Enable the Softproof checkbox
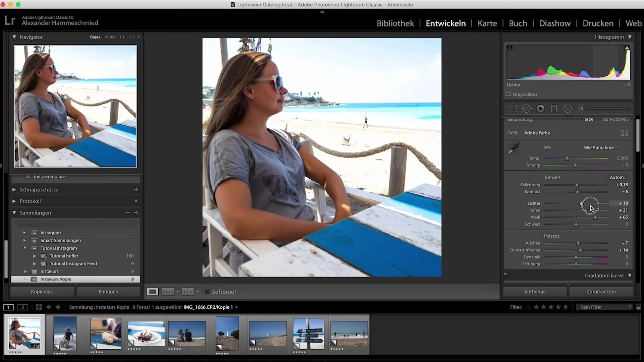 [207, 292]
